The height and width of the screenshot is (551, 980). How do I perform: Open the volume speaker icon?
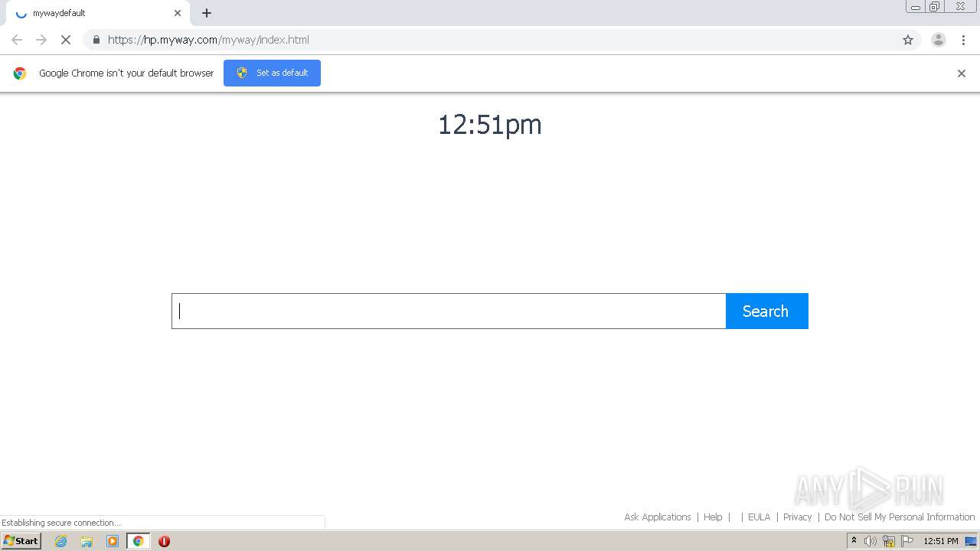[x=871, y=541]
